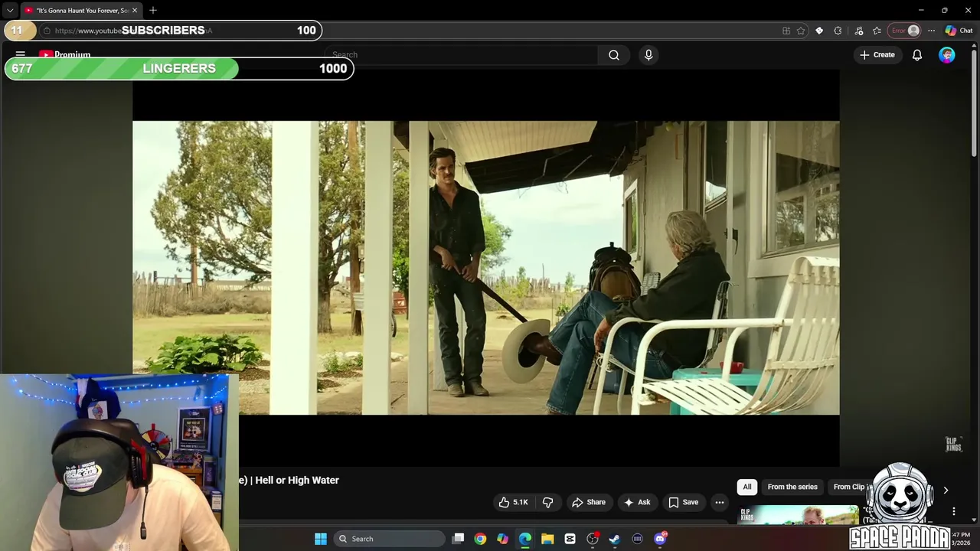Screen dimensions: 980x551
Task: Focus the YouTube search field
Action: [463, 55]
